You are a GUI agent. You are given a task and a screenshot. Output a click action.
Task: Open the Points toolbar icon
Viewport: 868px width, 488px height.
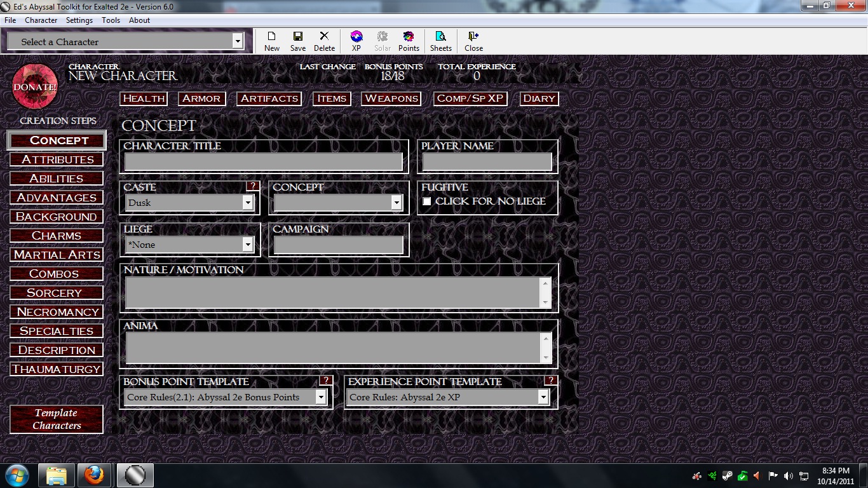[x=409, y=41]
